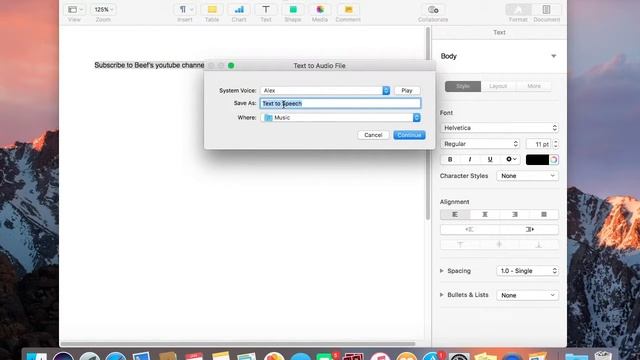Click the 11 pt font size field
Image resolution: width=640 pixels, height=360 pixels.
coord(538,144)
